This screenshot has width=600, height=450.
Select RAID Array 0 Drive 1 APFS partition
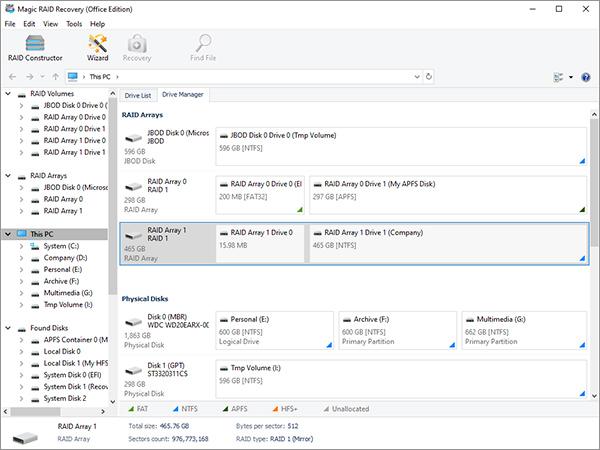pos(448,195)
